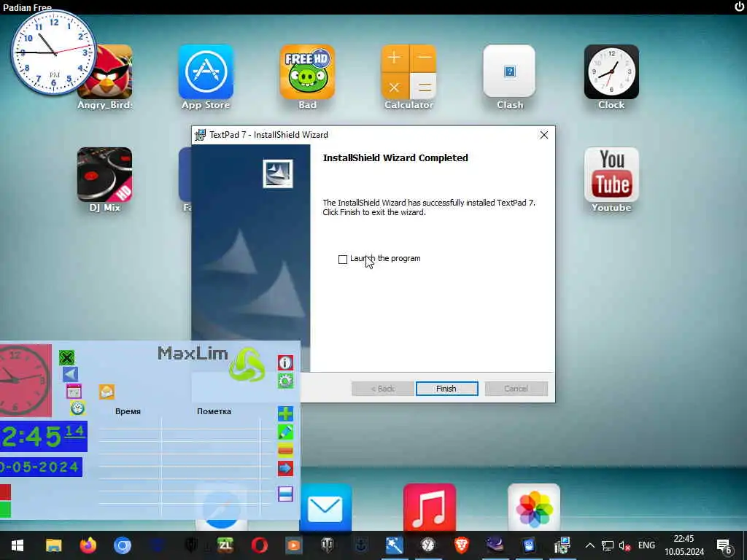Viewport: 747px width, 560px height.
Task: Click the MaxLim orange envelope icon
Action: coord(107,392)
